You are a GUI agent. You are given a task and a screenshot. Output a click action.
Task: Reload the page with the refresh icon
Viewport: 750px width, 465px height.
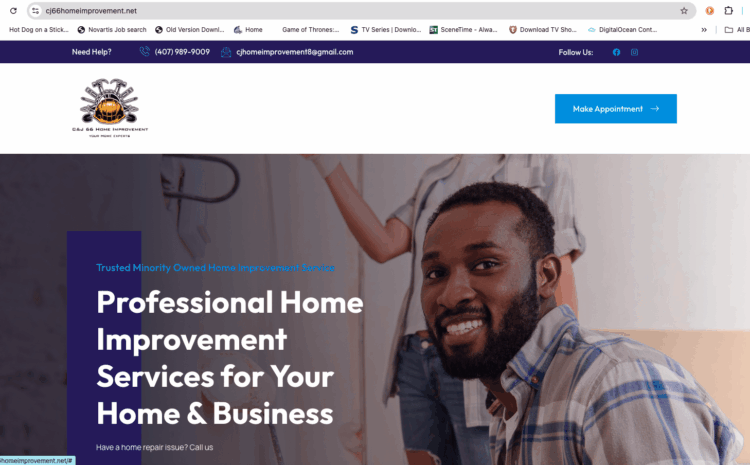pos(13,11)
